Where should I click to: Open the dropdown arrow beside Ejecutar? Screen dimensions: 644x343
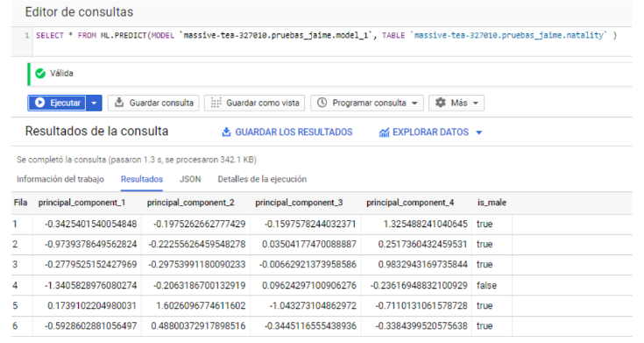(x=94, y=103)
